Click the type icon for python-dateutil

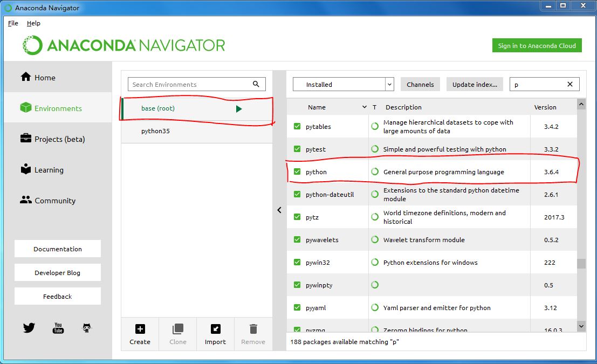tap(375, 194)
